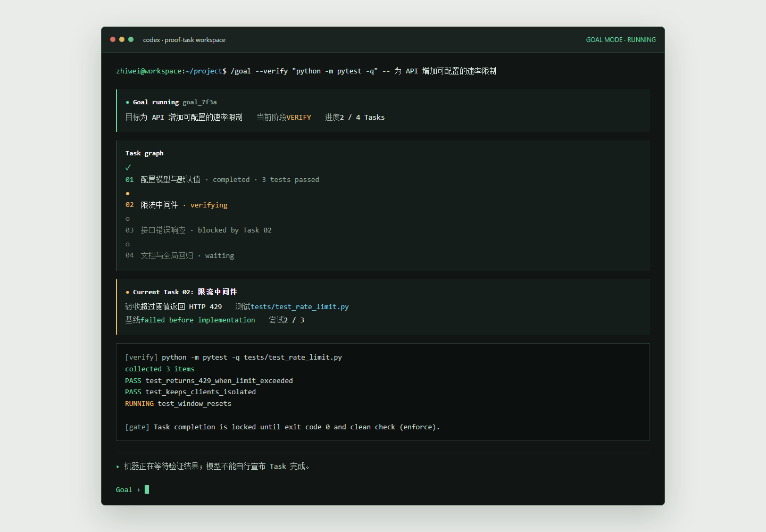Click the waiting status of Task 04
This screenshot has width=766, height=532.
(220, 256)
